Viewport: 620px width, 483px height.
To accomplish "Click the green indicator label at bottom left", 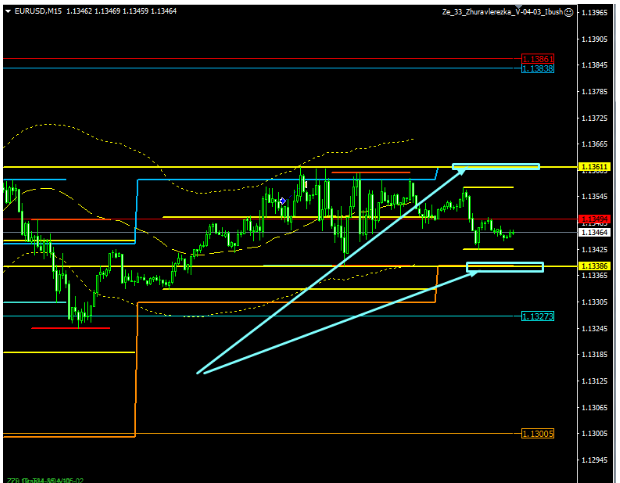I will coord(45,480).
